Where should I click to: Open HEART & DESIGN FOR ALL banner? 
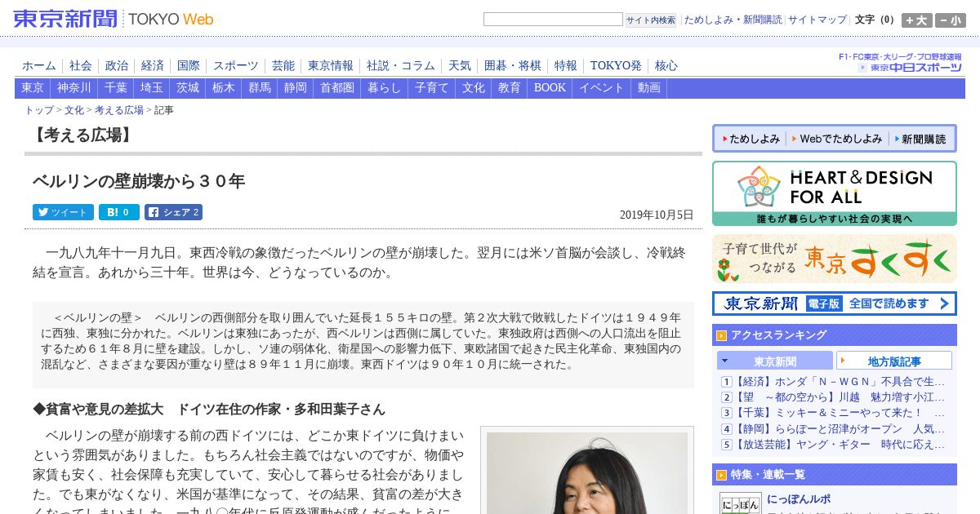point(834,193)
